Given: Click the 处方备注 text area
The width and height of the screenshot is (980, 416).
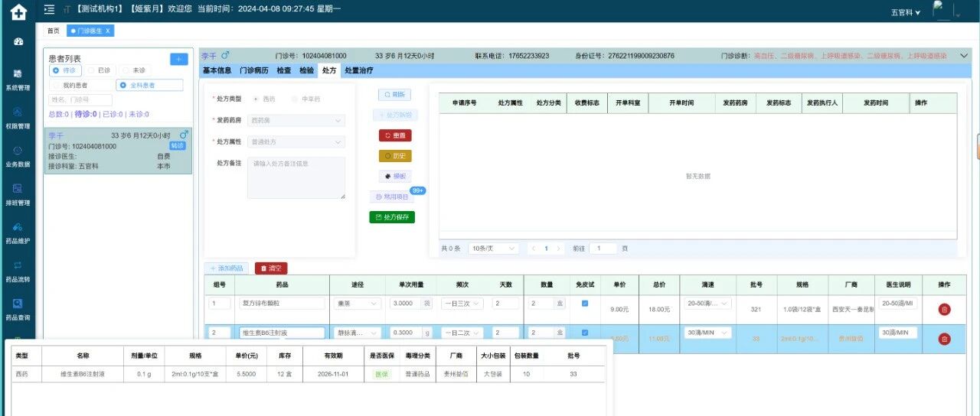Looking at the screenshot, I should 296,179.
